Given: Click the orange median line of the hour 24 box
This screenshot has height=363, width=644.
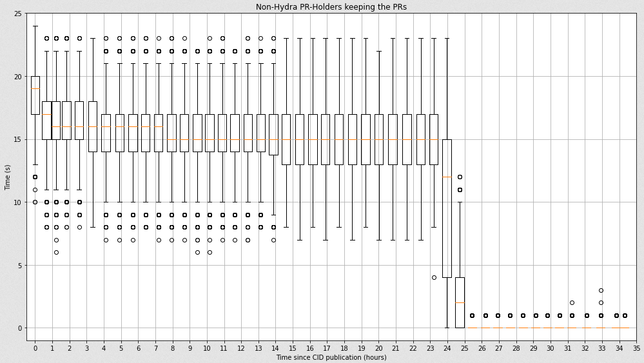Looking at the screenshot, I should [447, 177].
